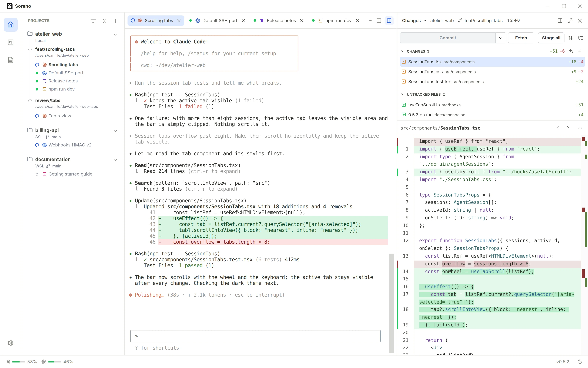
Task: Collapse all projects icon
Action: pyautogui.click(x=105, y=21)
